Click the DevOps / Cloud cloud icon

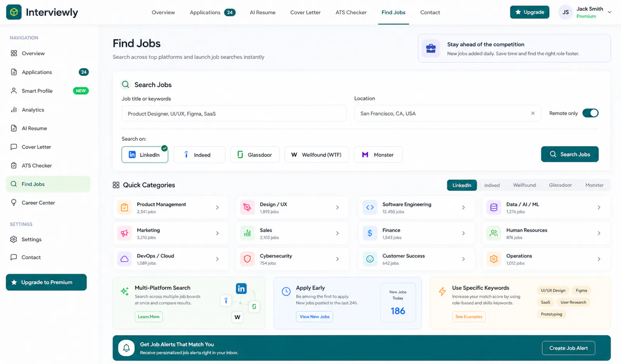coord(125,259)
